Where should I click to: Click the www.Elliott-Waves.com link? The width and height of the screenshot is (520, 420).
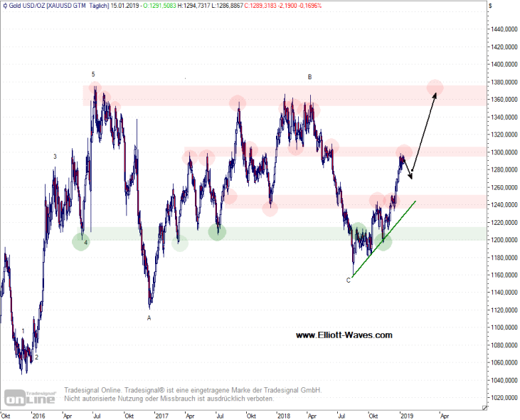coord(343,335)
